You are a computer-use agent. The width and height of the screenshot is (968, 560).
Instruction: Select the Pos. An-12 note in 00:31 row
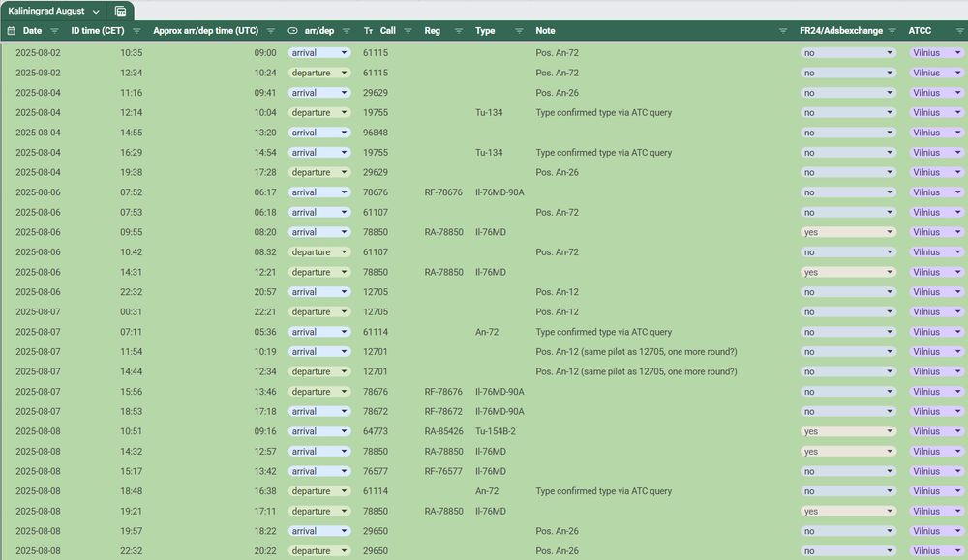click(x=557, y=312)
